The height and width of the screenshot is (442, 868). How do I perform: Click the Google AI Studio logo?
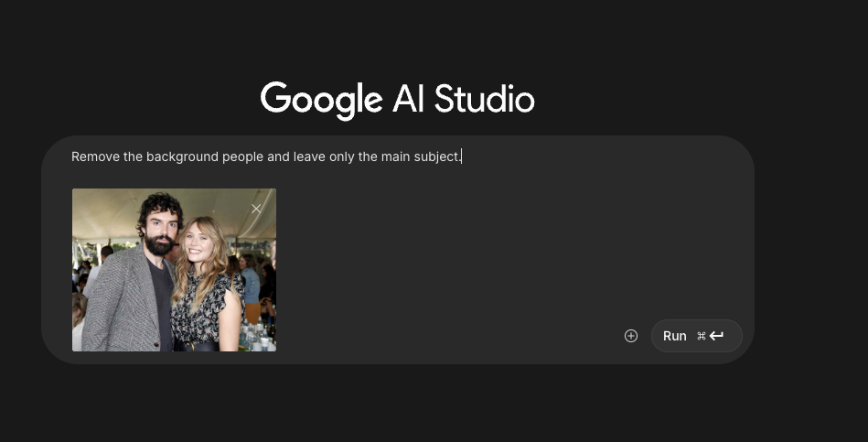click(x=398, y=101)
